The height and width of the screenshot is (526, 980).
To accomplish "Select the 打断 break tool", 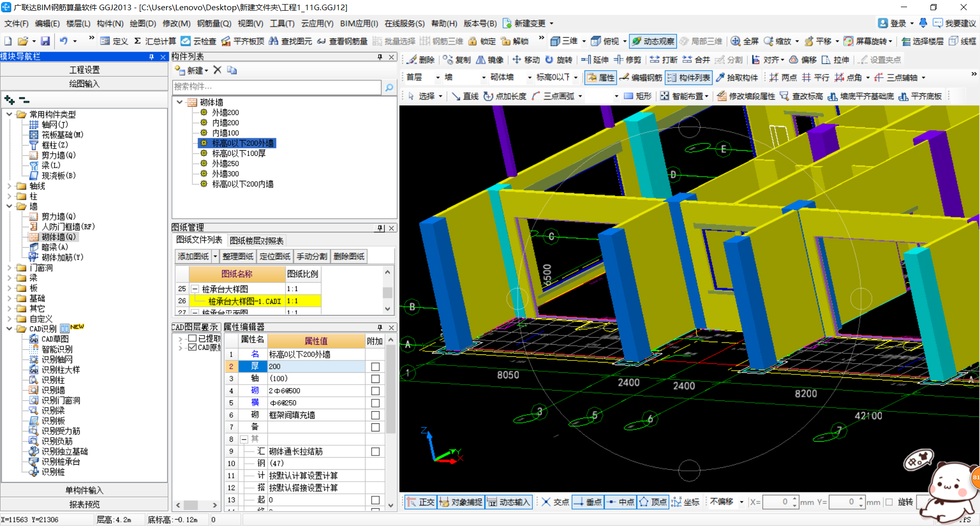I will click(x=664, y=60).
